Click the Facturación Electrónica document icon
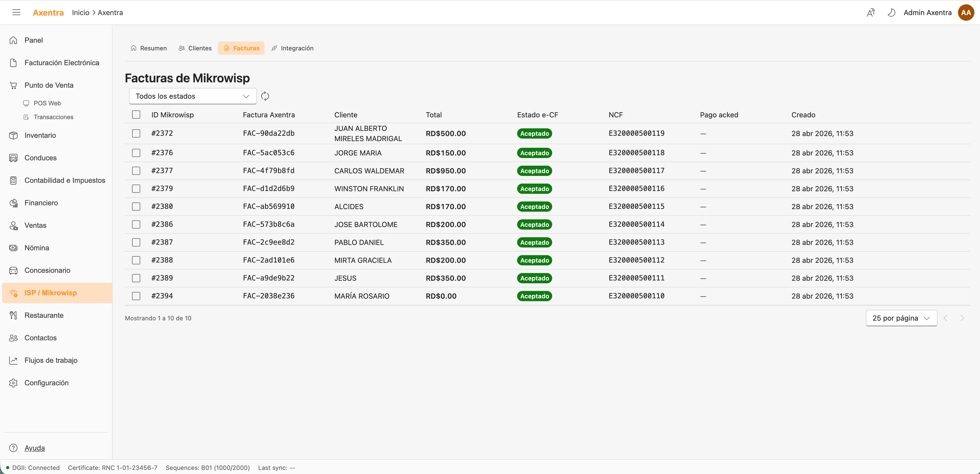 point(13,63)
